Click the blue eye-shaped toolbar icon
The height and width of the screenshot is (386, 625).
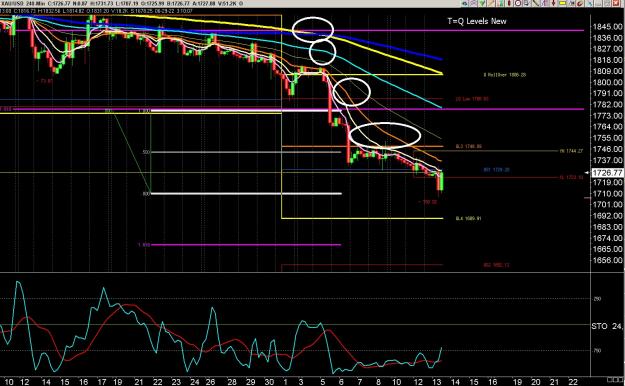(464, 3)
